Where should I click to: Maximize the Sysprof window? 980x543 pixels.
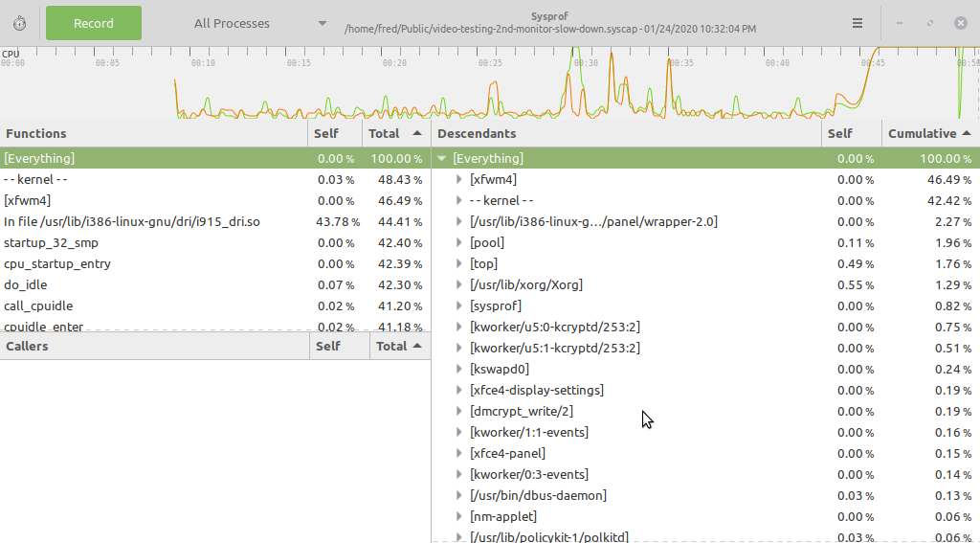pyautogui.click(x=929, y=24)
